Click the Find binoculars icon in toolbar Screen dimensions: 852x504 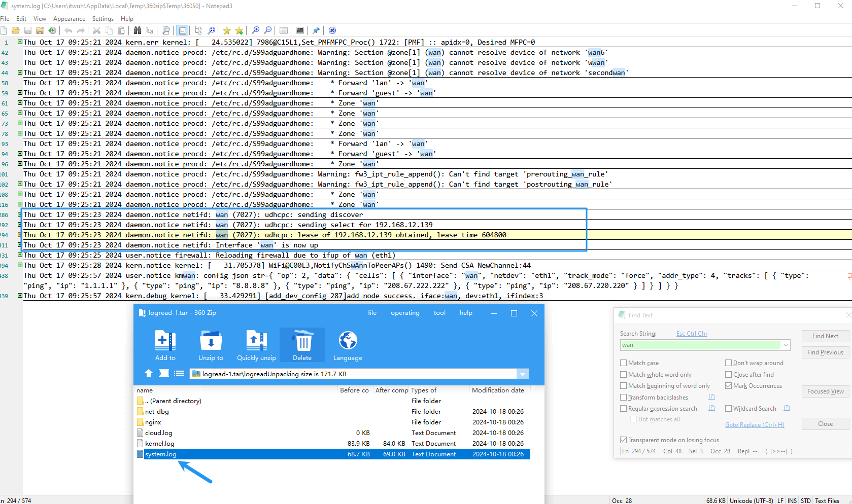[138, 30]
